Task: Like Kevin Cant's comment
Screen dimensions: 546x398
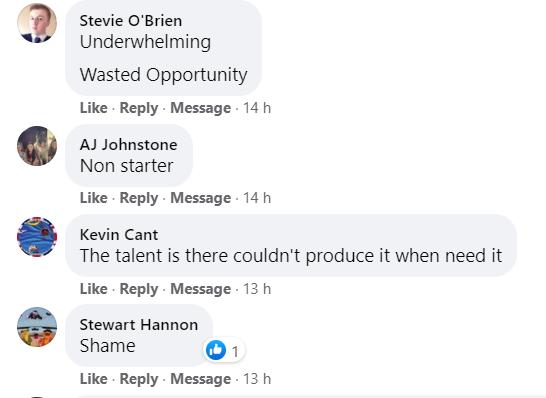Action: pos(94,289)
